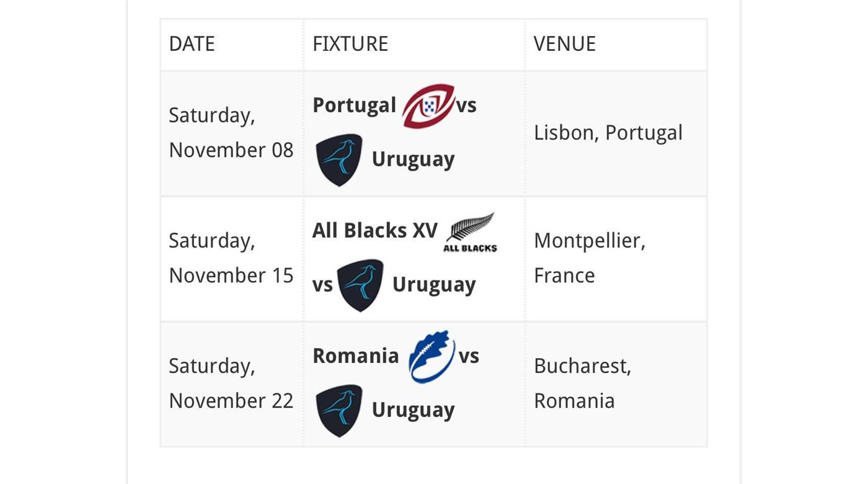Click the Saturday, November 22 date cell
868x484 pixels.
click(x=231, y=383)
